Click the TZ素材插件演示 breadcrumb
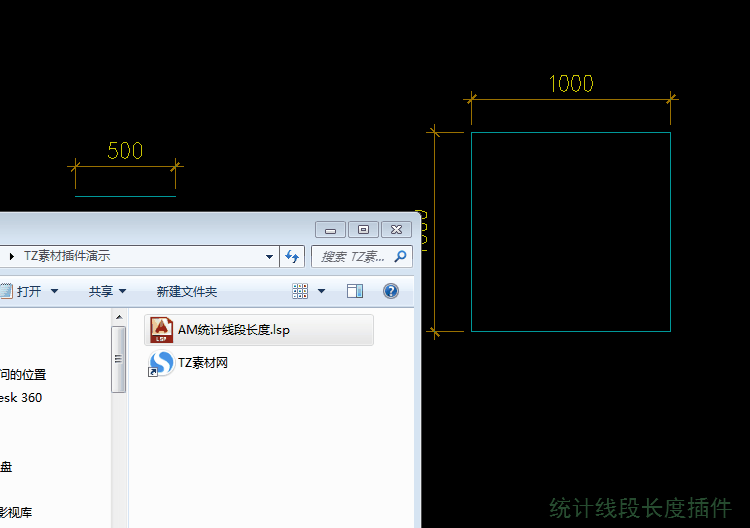Viewport: 750px width, 528px height. point(67,256)
